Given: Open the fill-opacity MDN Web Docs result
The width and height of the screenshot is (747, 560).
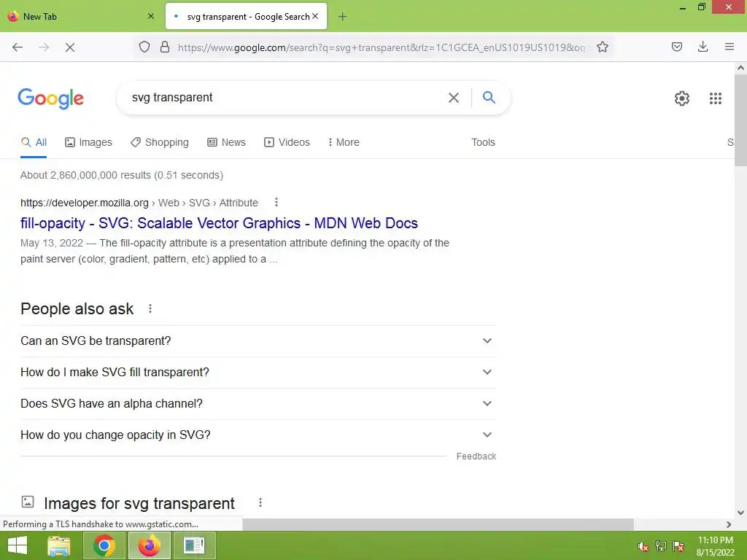Looking at the screenshot, I should point(219,223).
